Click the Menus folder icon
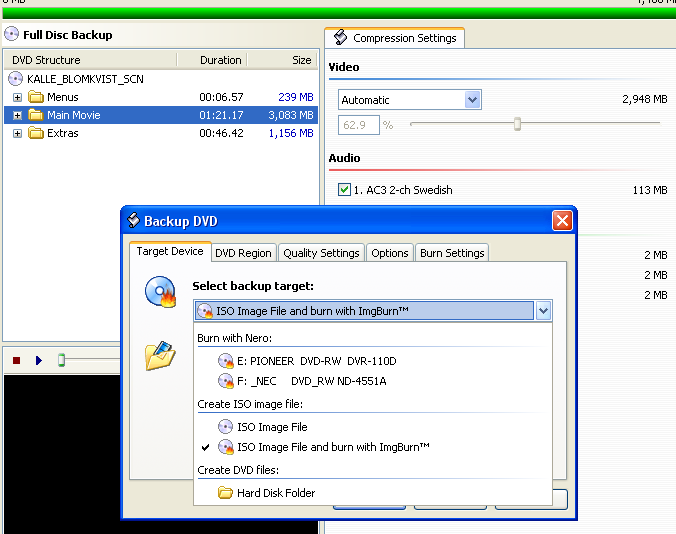 coord(36,97)
